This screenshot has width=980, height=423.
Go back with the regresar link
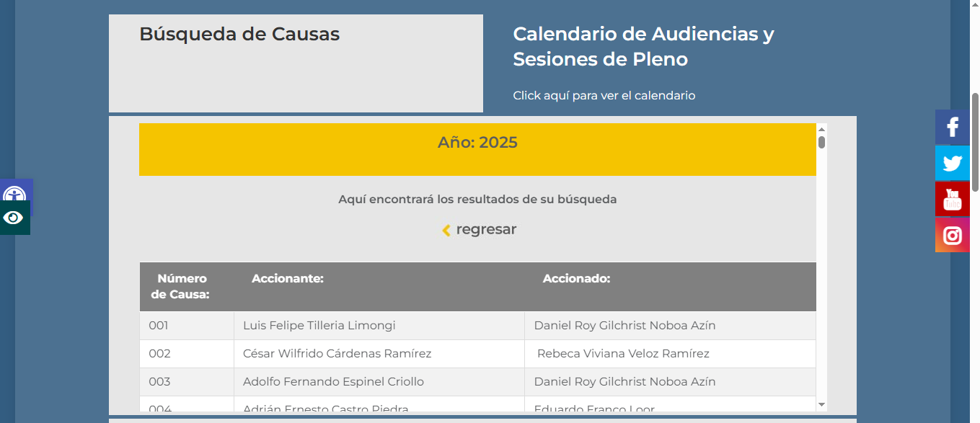click(486, 229)
